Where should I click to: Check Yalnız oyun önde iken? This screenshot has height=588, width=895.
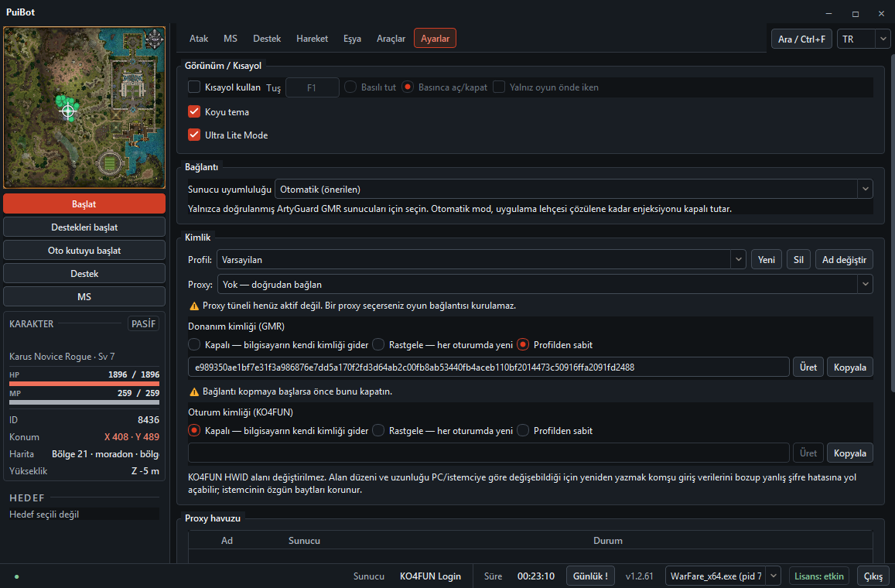click(x=499, y=87)
